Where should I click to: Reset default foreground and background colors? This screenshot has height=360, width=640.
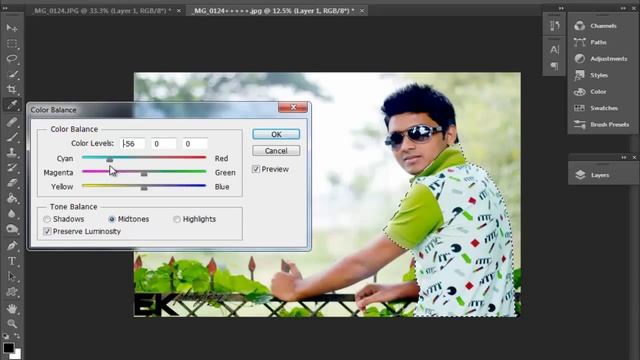pos(6,336)
